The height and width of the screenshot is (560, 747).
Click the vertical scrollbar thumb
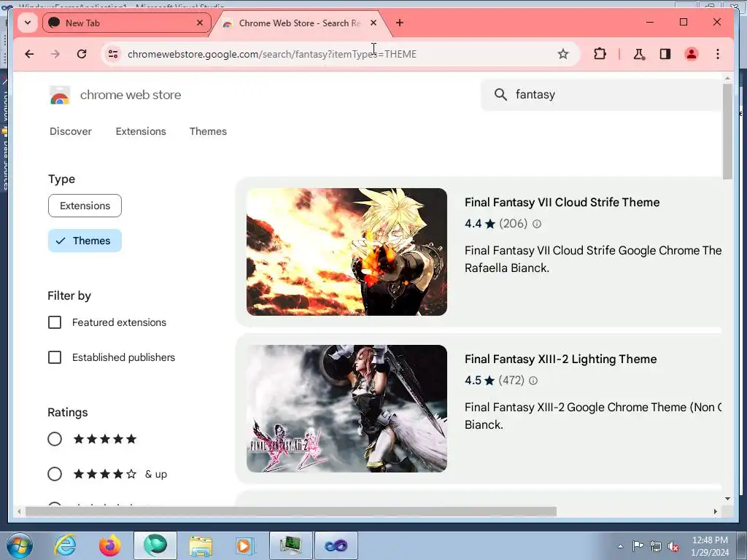pyautogui.click(x=727, y=132)
